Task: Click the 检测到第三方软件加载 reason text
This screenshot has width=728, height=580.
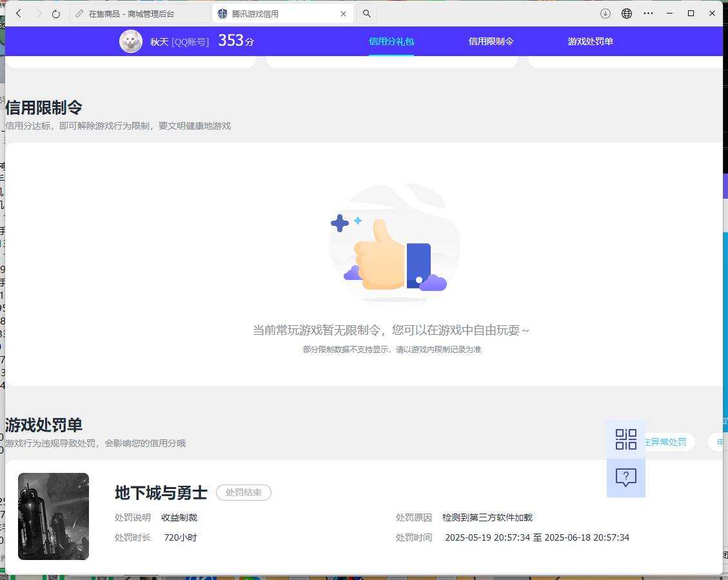Action: coord(487,517)
